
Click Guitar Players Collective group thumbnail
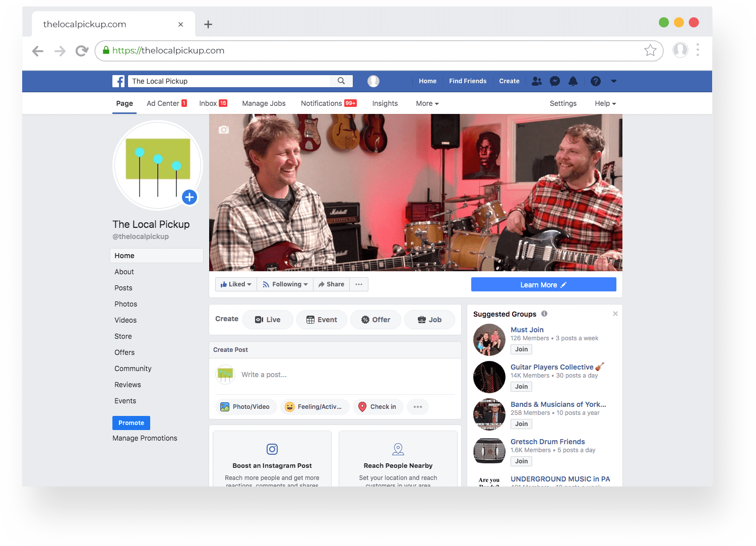click(489, 377)
